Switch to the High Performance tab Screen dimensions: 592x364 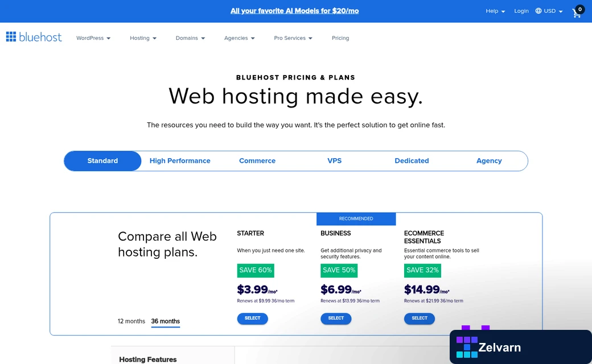click(180, 161)
